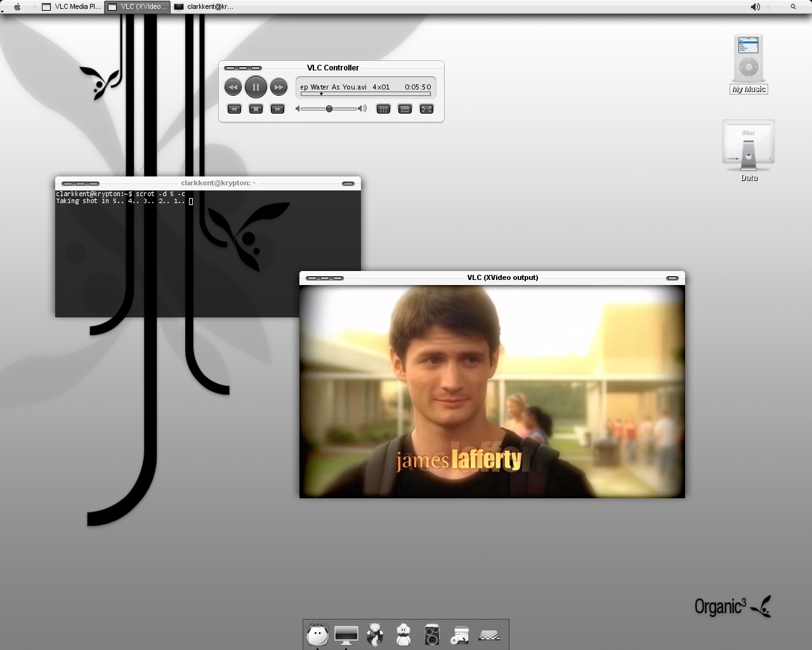Click the face with headphones dock icon
The image size is (812, 650).
317,633
